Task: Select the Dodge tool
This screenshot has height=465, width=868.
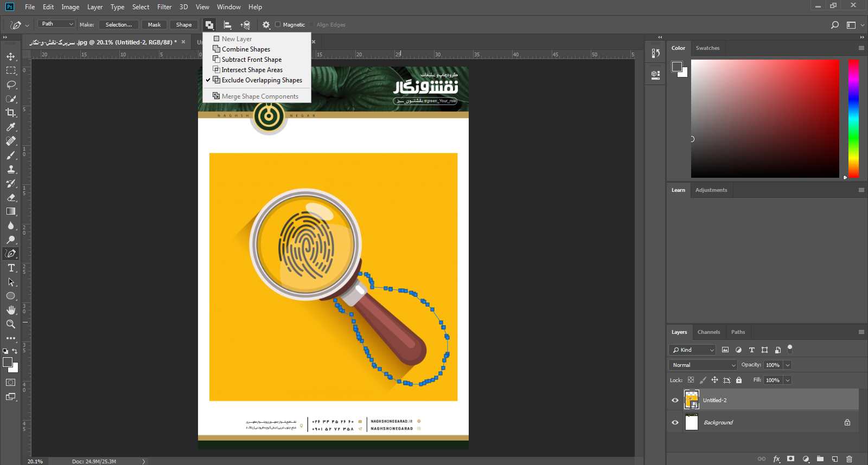Action: pos(11,240)
